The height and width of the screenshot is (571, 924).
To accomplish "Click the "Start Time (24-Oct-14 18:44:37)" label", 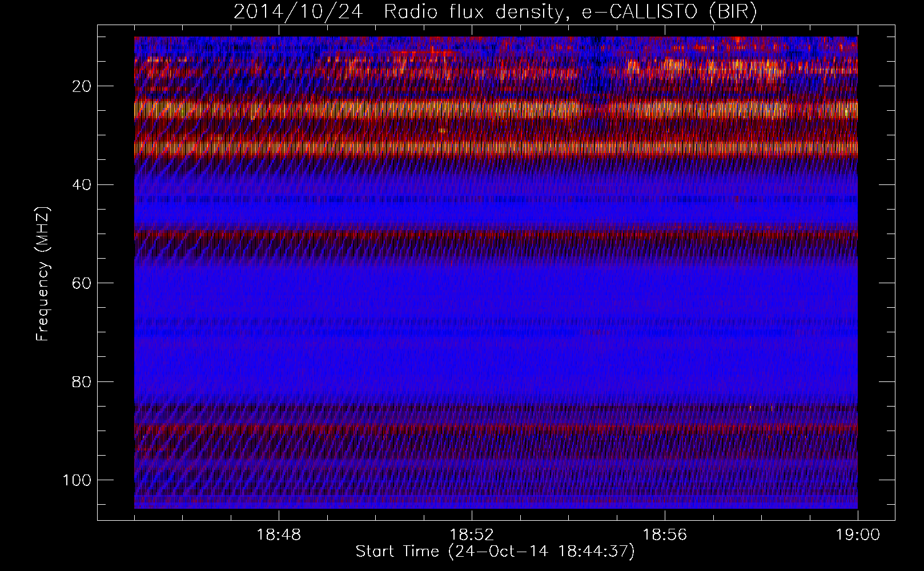I will coord(495,552).
